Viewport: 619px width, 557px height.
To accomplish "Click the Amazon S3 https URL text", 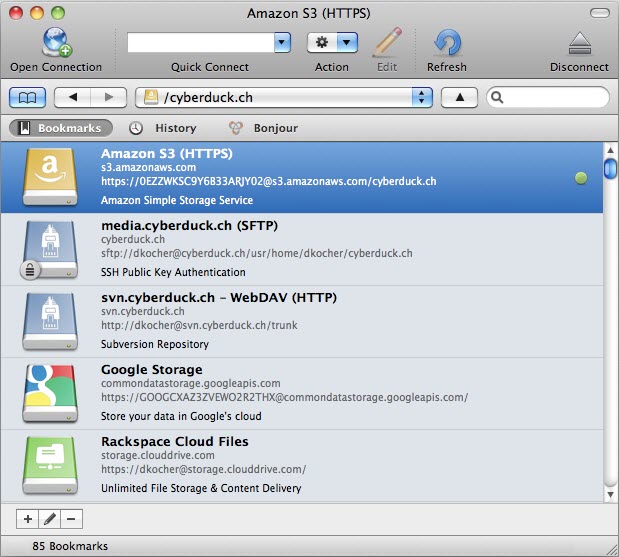I will click(x=268, y=182).
